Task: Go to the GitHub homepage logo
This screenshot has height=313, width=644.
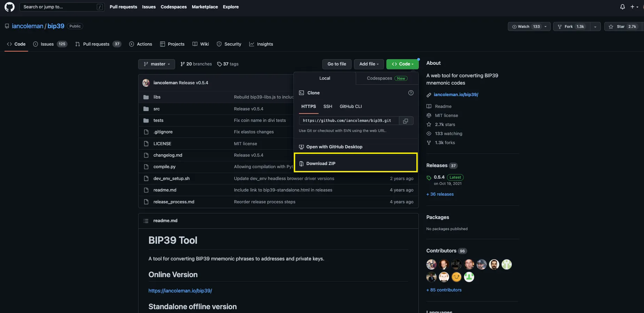Action: [x=9, y=7]
